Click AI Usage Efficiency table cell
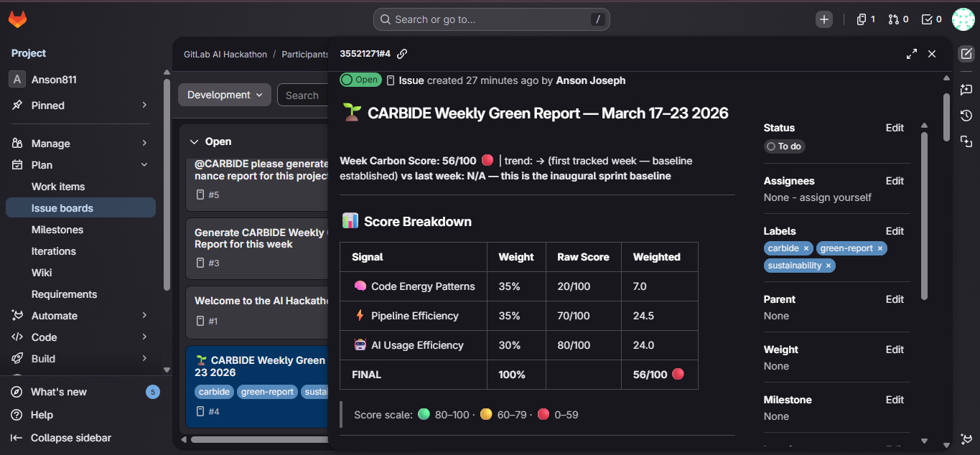 (414, 345)
